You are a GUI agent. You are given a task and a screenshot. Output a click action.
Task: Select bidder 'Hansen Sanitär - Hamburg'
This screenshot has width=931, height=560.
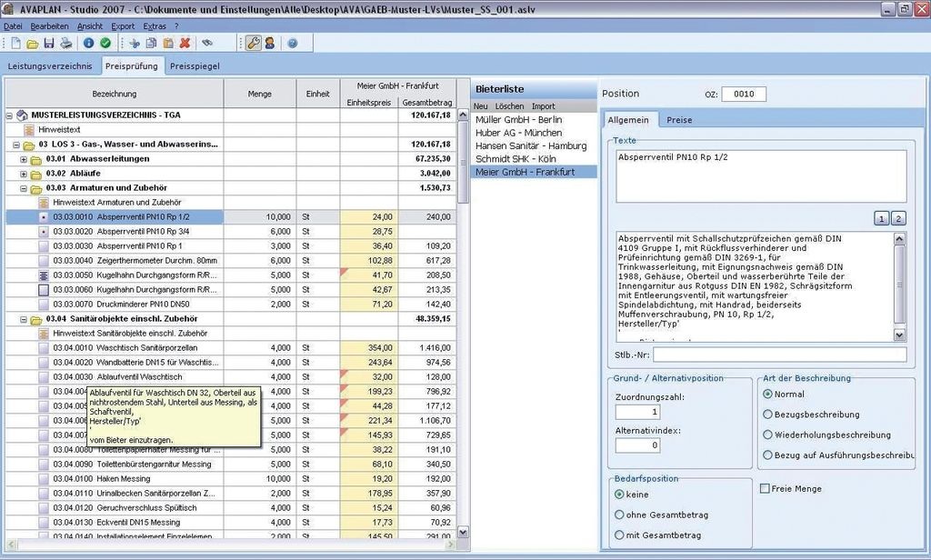click(531, 145)
